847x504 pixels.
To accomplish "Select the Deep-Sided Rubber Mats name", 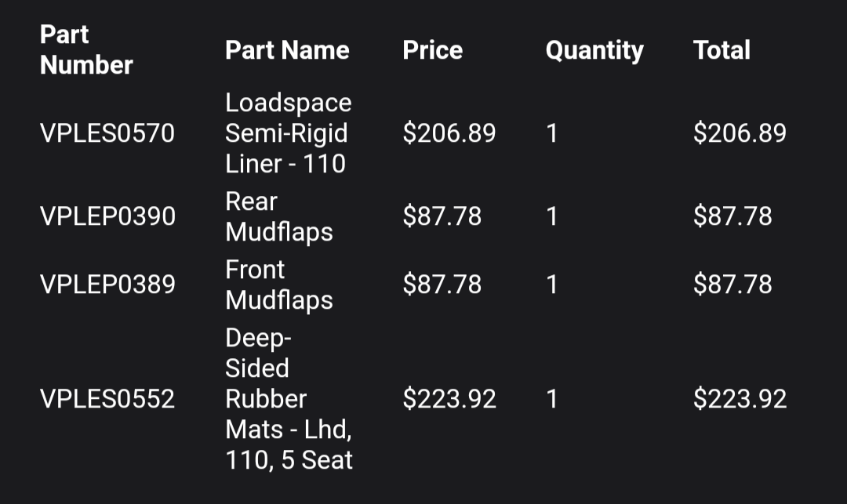I will point(288,399).
